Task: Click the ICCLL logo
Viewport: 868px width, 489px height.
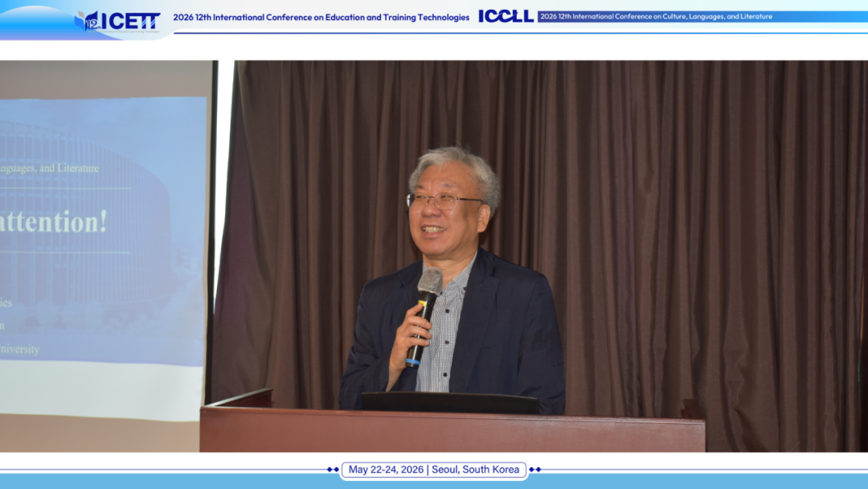Action: pyautogui.click(x=506, y=17)
